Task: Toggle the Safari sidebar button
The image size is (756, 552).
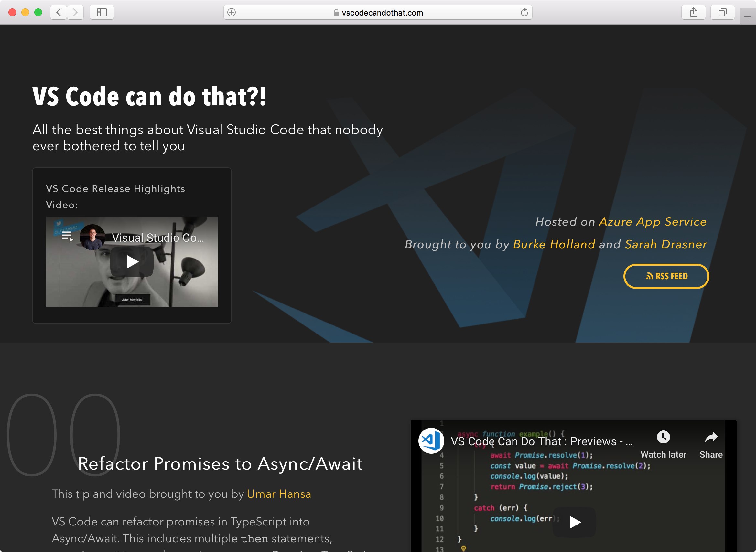Action: pyautogui.click(x=102, y=12)
